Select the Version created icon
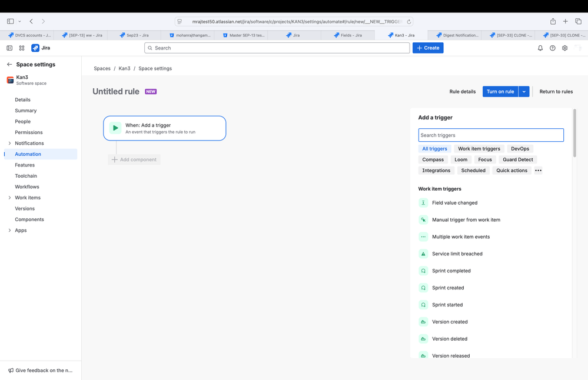The image size is (588, 380). tap(423, 322)
